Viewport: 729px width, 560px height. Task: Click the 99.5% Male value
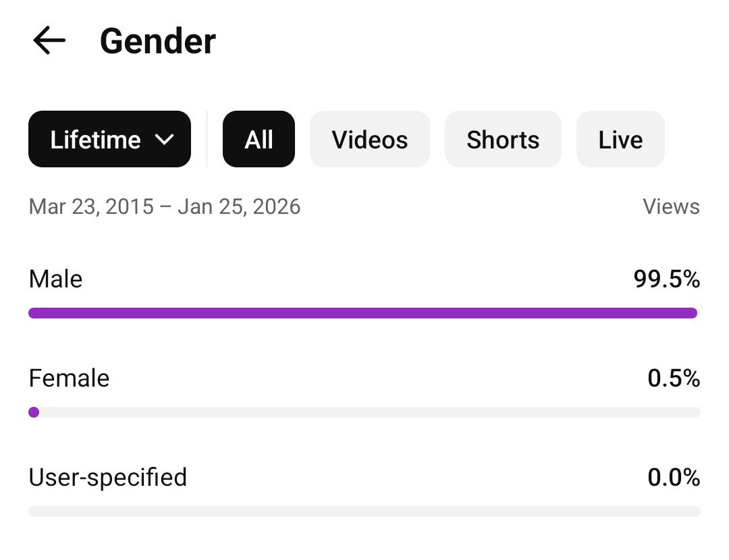pyautogui.click(x=666, y=279)
